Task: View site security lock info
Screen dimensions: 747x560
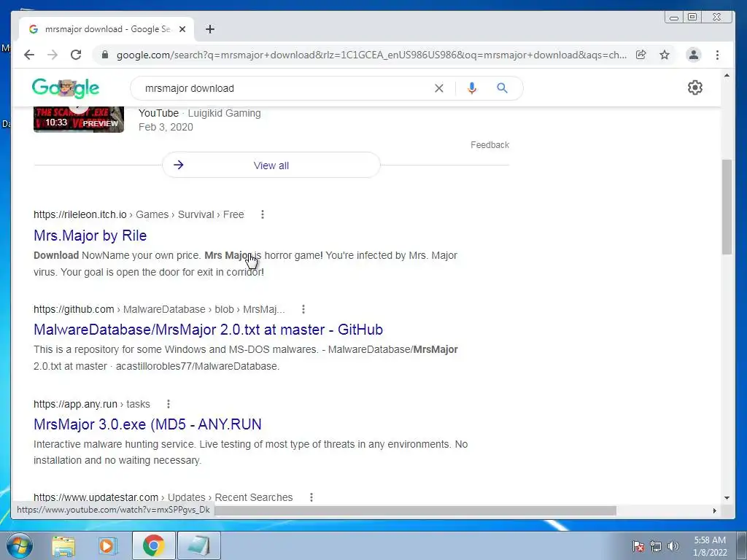Action: (x=105, y=55)
